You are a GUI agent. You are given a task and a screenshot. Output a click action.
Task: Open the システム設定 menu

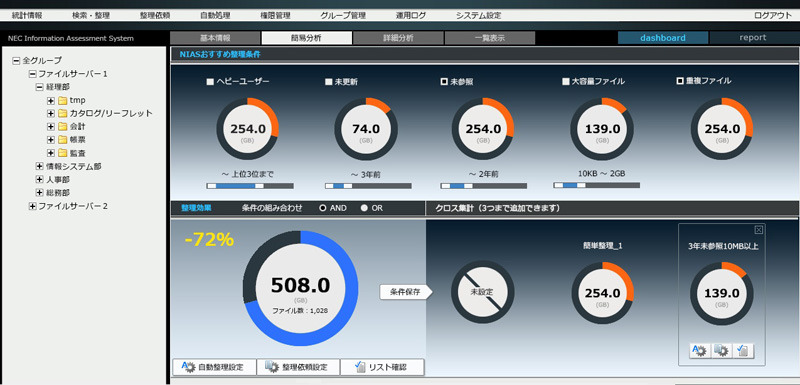click(x=479, y=15)
